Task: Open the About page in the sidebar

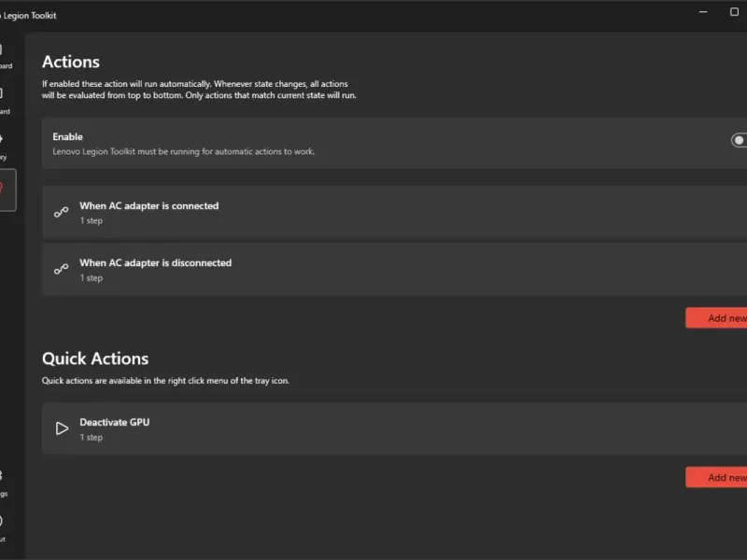Action: click(x=3, y=526)
